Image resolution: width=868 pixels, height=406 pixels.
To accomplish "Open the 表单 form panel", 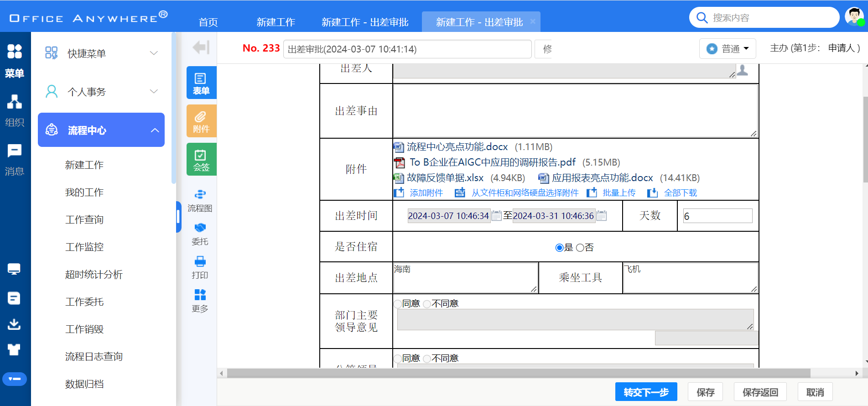I will (201, 83).
